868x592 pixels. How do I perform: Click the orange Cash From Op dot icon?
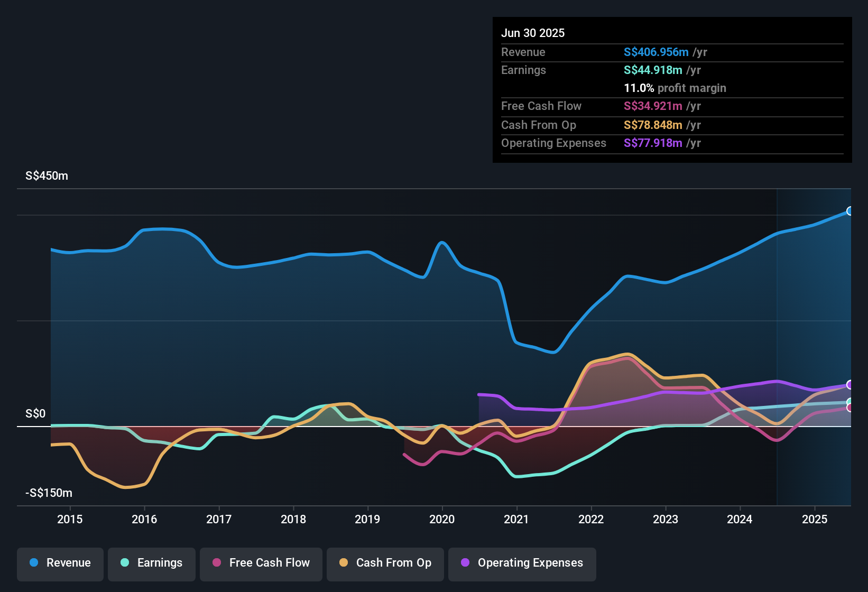(343, 563)
